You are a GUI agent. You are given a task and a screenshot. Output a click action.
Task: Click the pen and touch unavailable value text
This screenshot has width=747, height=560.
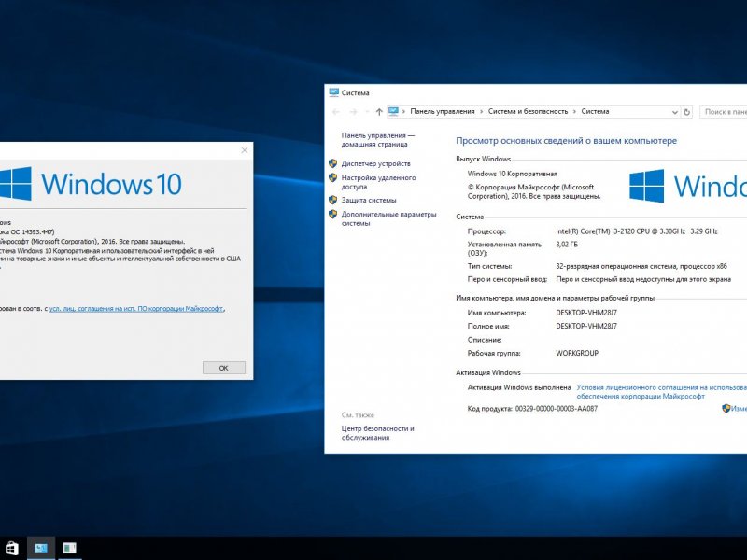pos(643,279)
